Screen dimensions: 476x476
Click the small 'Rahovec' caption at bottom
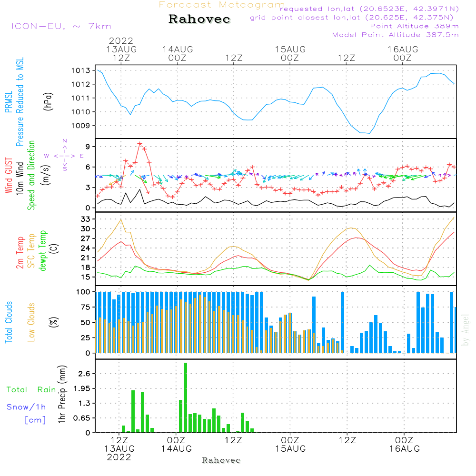click(221, 460)
